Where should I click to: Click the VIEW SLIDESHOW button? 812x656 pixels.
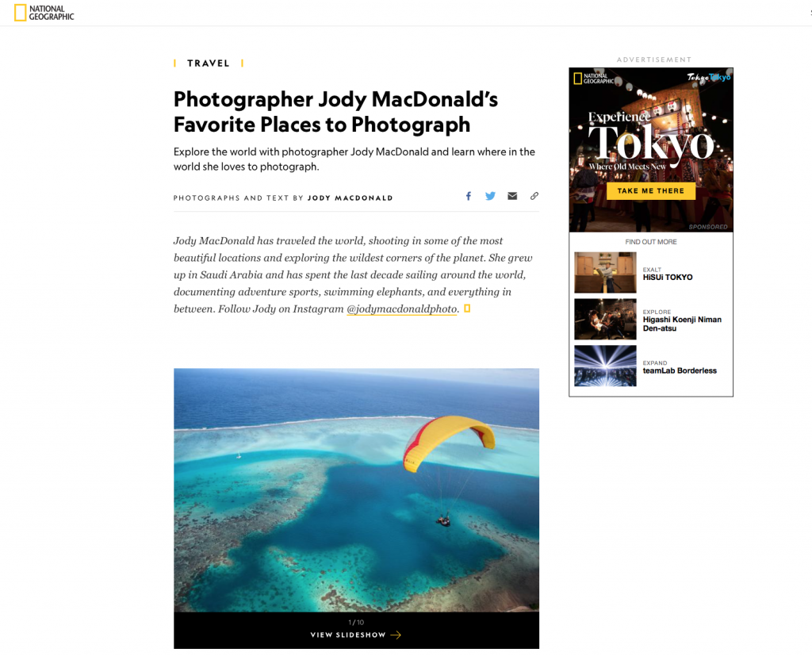pos(356,635)
